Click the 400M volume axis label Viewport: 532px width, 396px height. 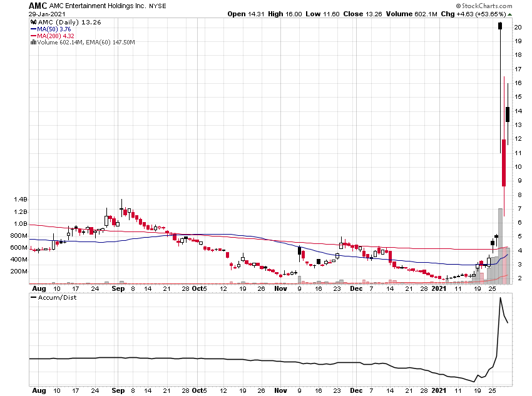(19, 259)
